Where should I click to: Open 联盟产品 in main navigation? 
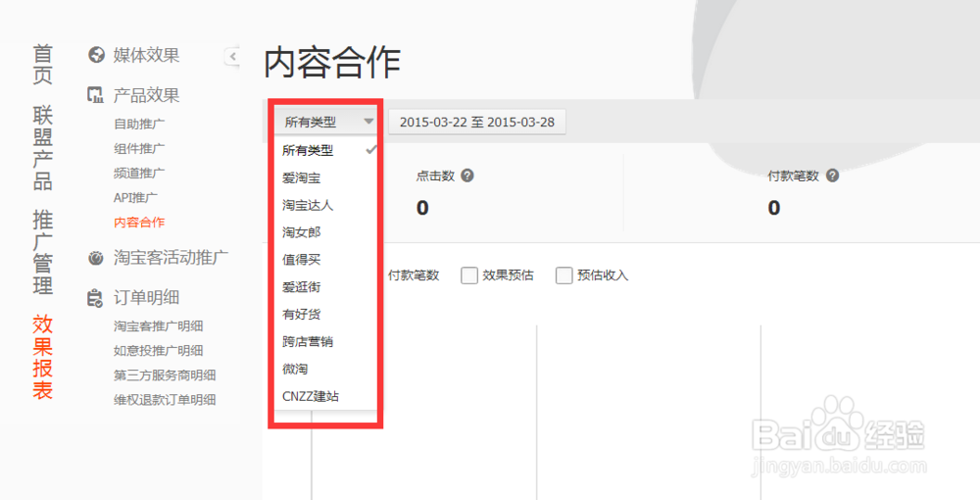pos(42,148)
